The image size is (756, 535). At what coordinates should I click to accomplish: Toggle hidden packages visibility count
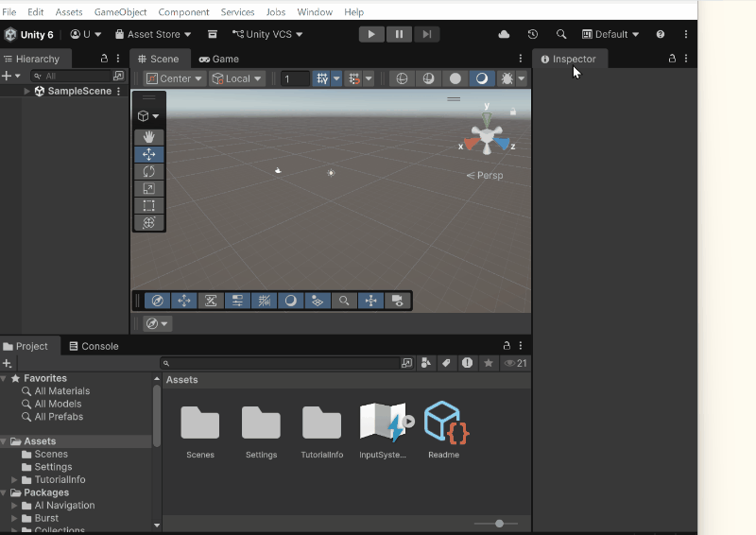516,363
